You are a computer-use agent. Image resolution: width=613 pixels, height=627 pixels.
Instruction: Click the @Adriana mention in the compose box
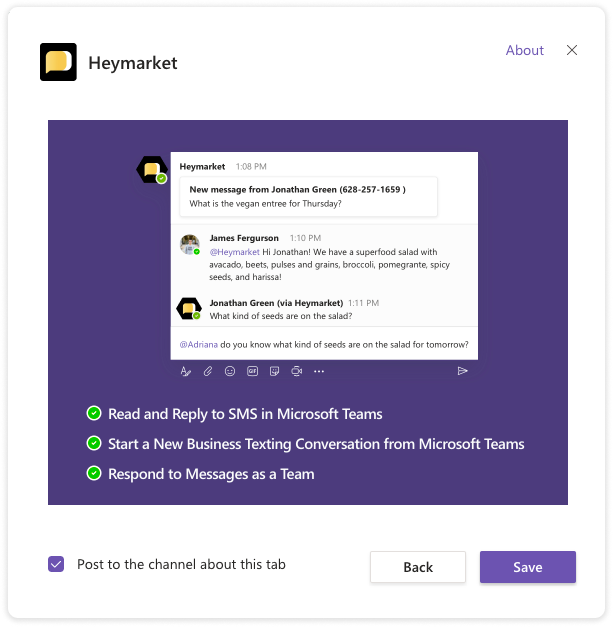199,345
